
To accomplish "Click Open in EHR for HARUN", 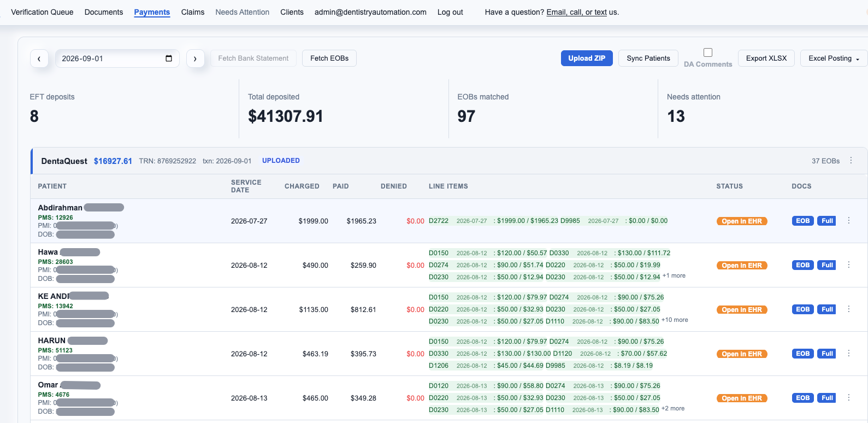I will click(x=742, y=354).
